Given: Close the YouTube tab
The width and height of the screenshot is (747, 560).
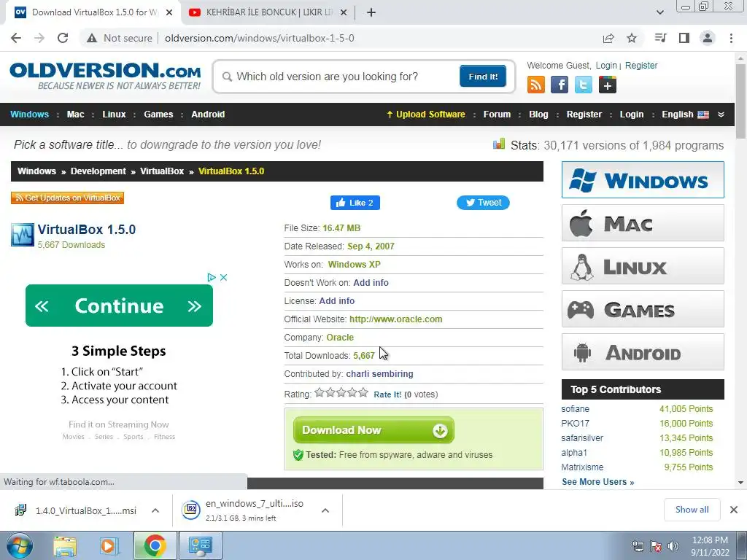Looking at the screenshot, I should 343,12.
